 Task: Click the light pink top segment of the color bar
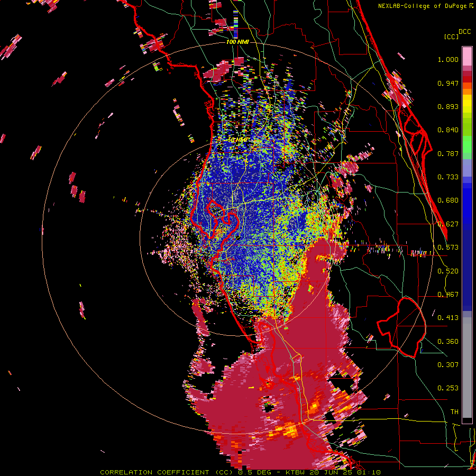pos(467,56)
